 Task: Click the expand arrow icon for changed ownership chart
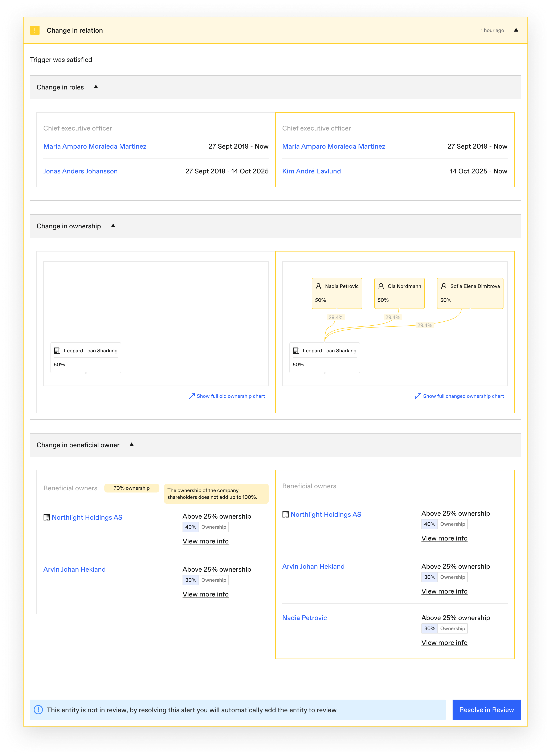[418, 396]
